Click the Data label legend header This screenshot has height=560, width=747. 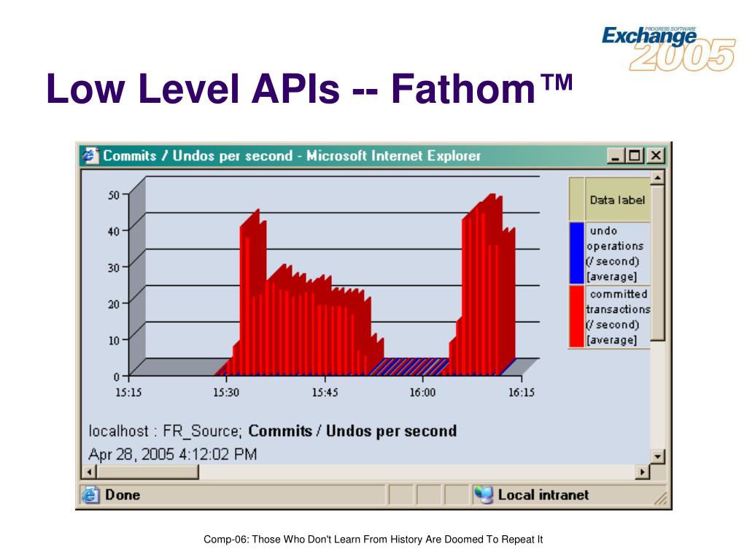click(617, 200)
